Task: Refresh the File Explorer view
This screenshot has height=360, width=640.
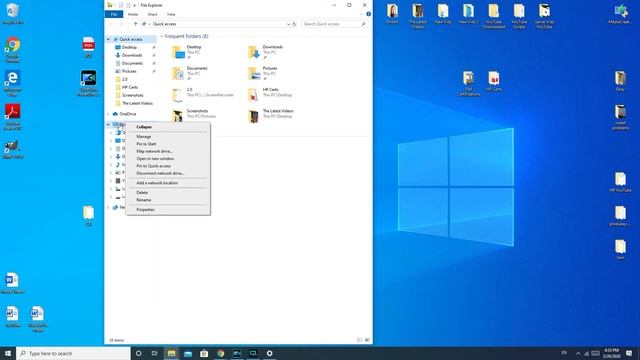Action: tap(294, 24)
